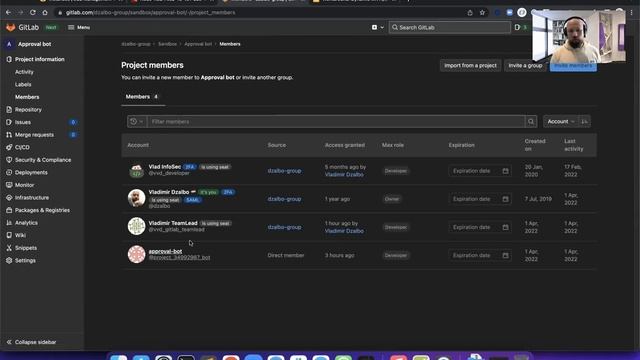Viewport: 640px width, 360px height.
Task: Open Vladimir TeamLead member name
Action: (173, 223)
